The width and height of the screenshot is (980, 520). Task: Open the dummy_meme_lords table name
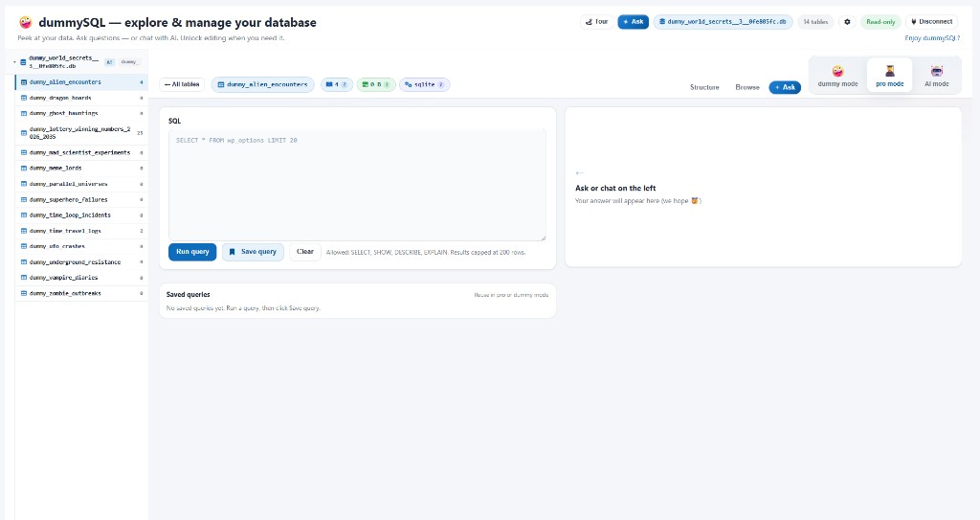(56, 168)
